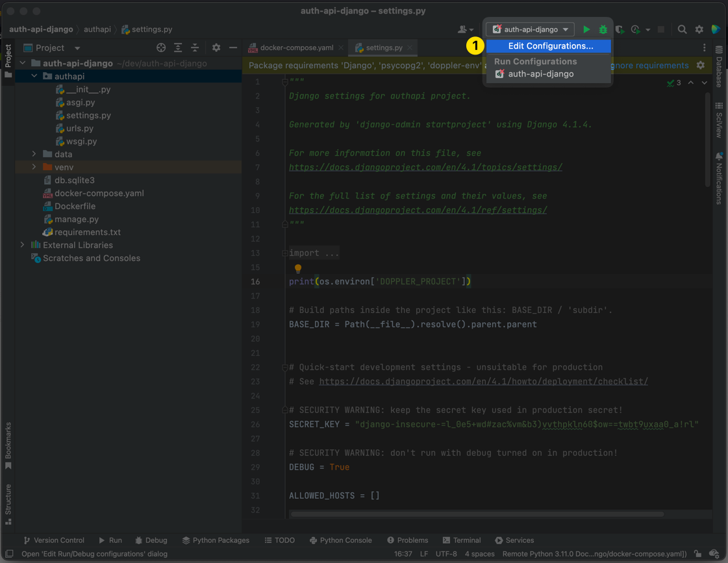Click the green Run button
Viewport: 728px width, 563px height.
pos(586,29)
